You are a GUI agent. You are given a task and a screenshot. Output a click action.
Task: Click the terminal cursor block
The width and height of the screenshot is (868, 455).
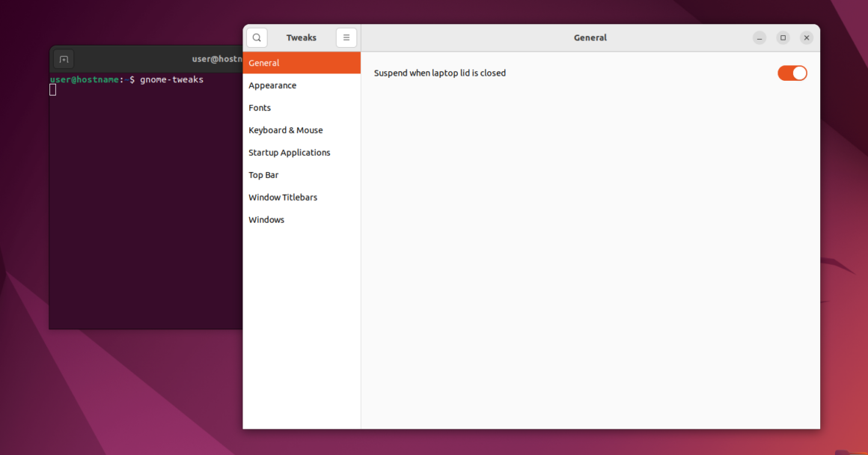(x=52, y=89)
